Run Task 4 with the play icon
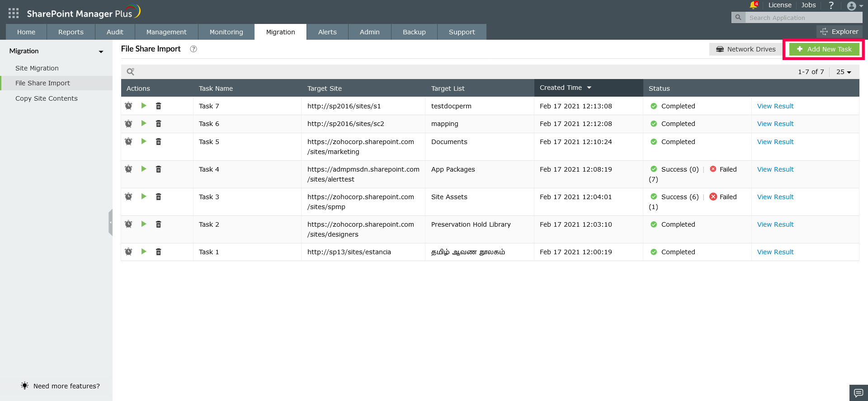This screenshot has width=868, height=401. (144, 169)
